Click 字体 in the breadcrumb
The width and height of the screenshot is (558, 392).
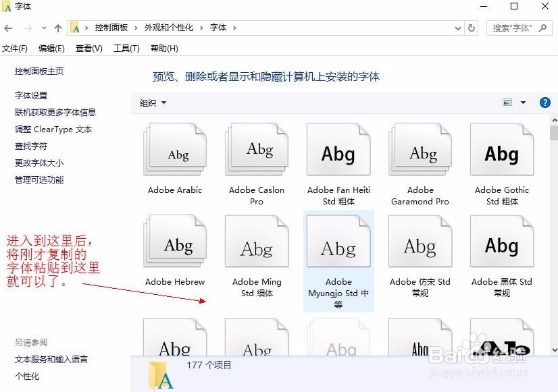coord(218,28)
